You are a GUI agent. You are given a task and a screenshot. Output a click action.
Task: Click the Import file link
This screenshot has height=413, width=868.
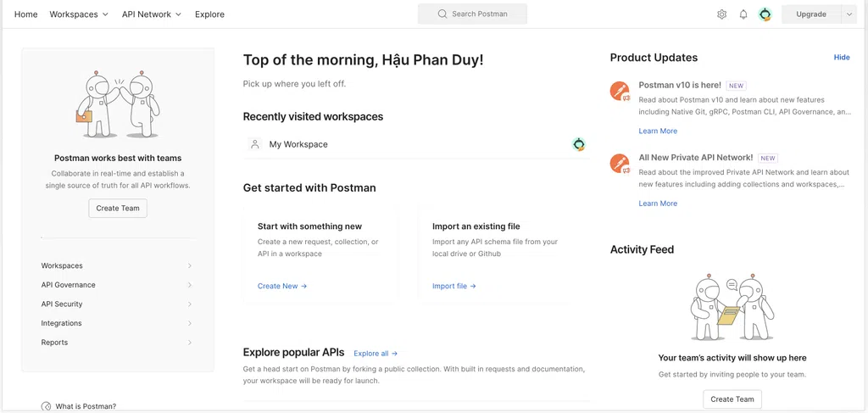(x=454, y=287)
